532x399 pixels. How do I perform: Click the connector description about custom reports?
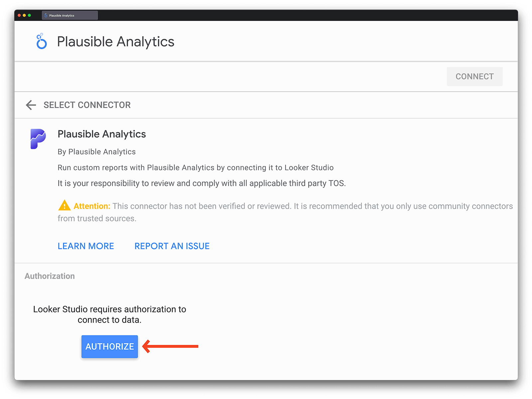(x=196, y=167)
